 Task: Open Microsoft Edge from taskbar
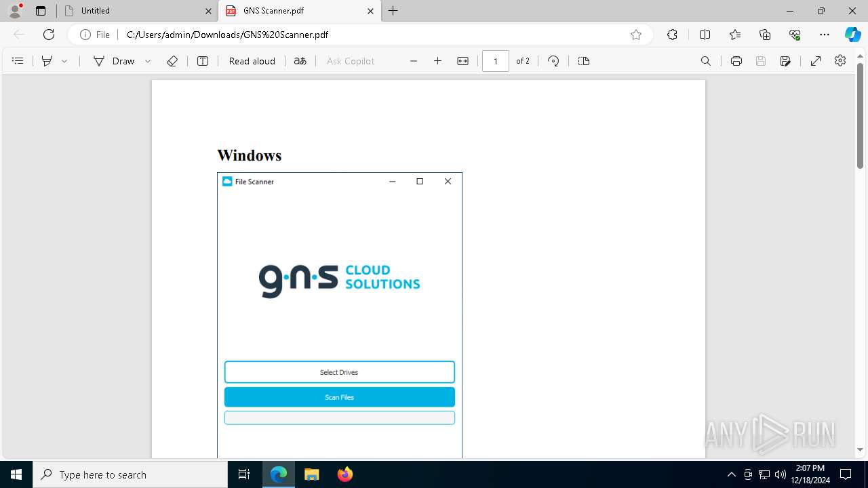279,474
